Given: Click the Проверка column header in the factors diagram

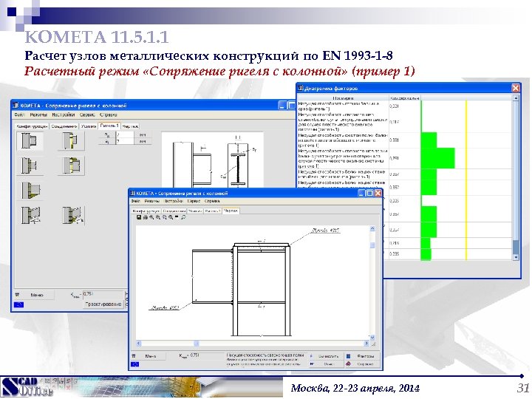Looking at the screenshot, I should tap(343, 98).
